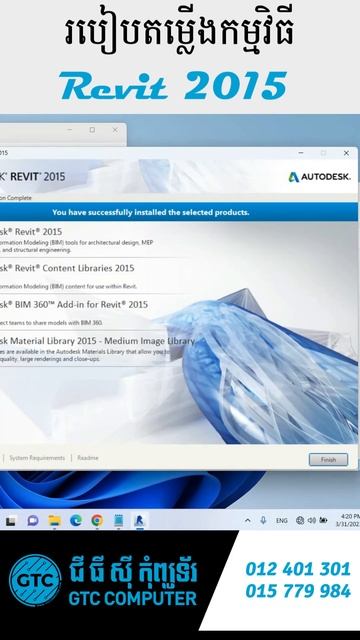Screen dimensions: 360x640
Task: Launch Microsoft Edge from the taskbar
Action: [76, 520]
